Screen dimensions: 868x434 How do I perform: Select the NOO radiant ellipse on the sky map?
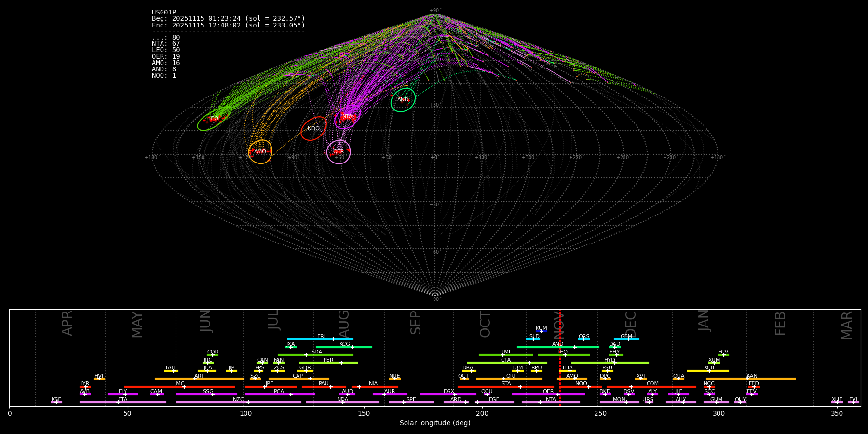pos(313,129)
